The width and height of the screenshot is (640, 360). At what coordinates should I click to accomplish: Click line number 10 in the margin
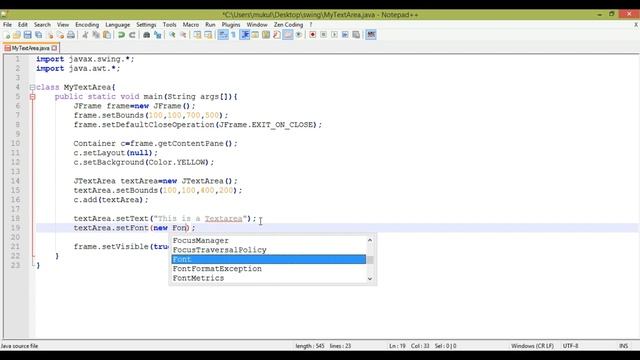16,143
